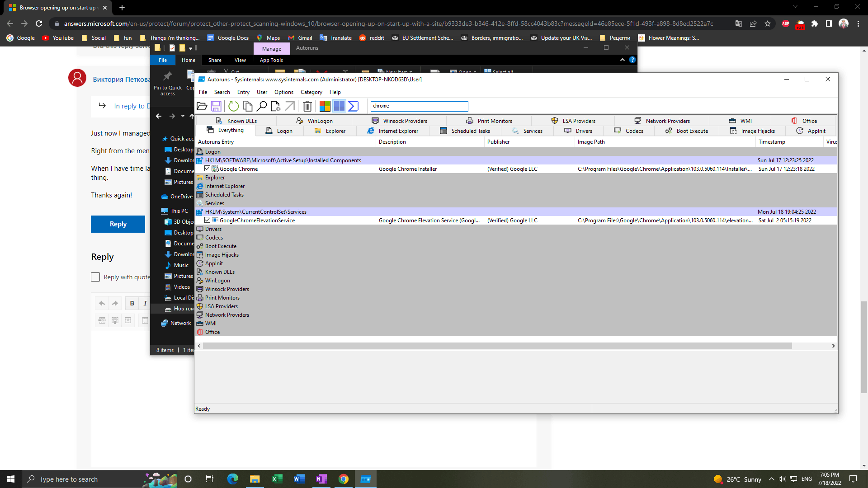
Task: Click the sigma comparison toolbar icon
Action: pos(354,106)
